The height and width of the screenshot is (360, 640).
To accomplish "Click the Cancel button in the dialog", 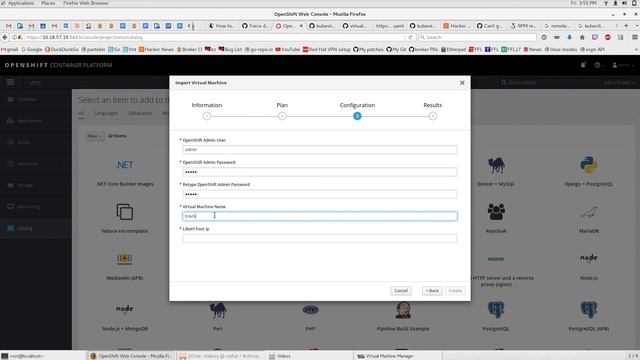I will pyautogui.click(x=401, y=291).
